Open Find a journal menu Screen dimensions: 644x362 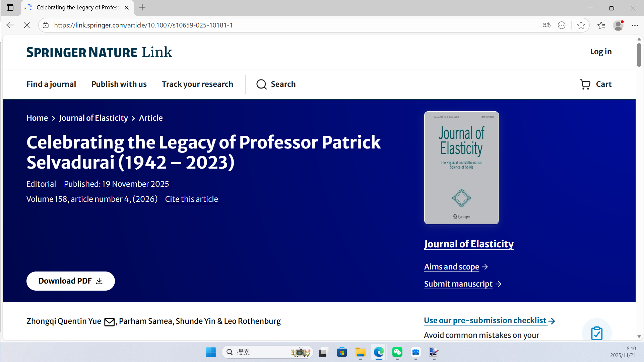tap(51, 84)
